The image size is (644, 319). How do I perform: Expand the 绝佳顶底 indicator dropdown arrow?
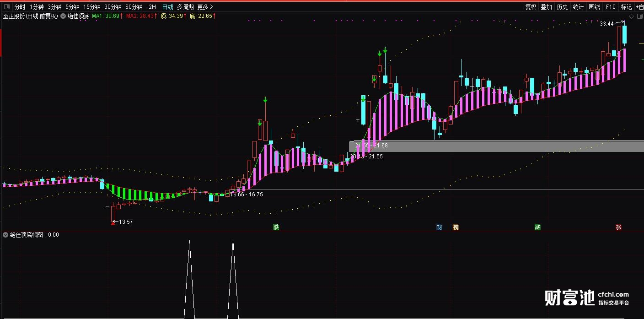63,16
